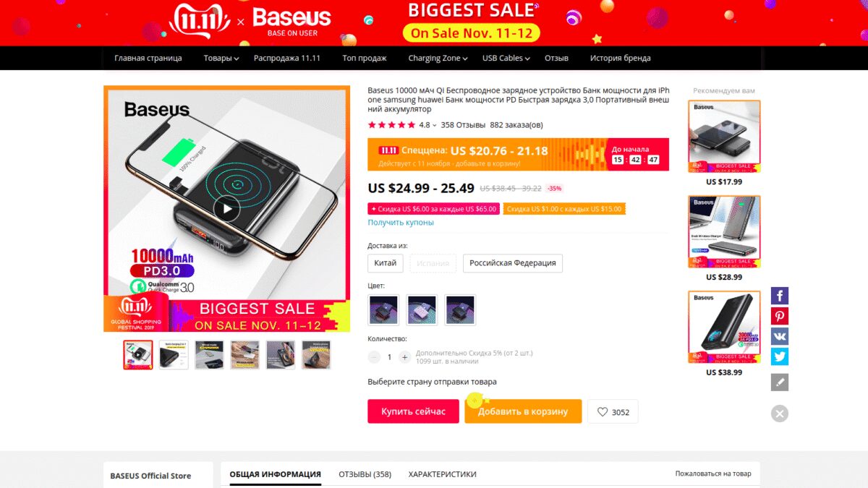Add to wishlist with heart icon
The width and height of the screenshot is (868, 488).
coord(613,412)
